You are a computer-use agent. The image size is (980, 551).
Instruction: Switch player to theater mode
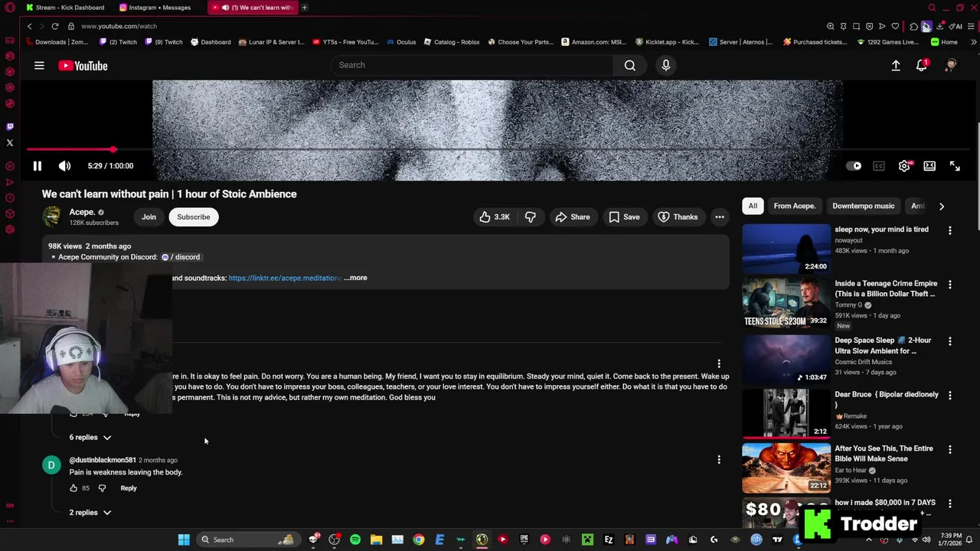929,166
